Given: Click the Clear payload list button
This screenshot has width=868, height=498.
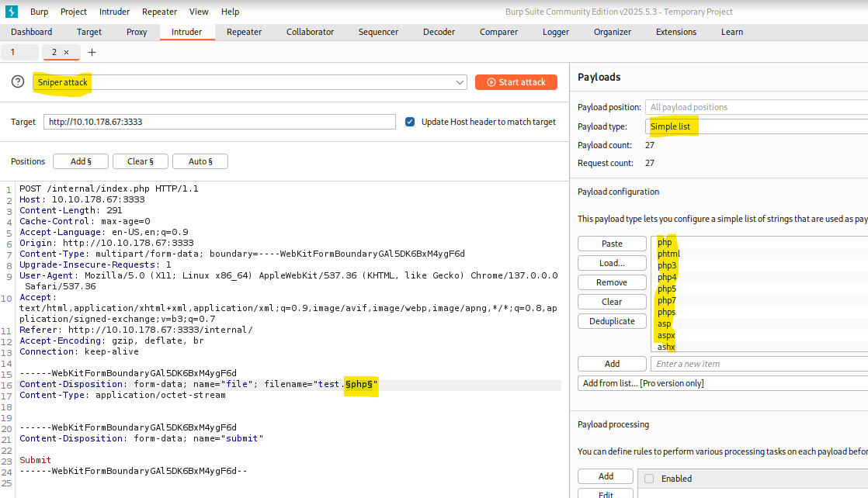Looking at the screenshot, I should click(612, 302).
